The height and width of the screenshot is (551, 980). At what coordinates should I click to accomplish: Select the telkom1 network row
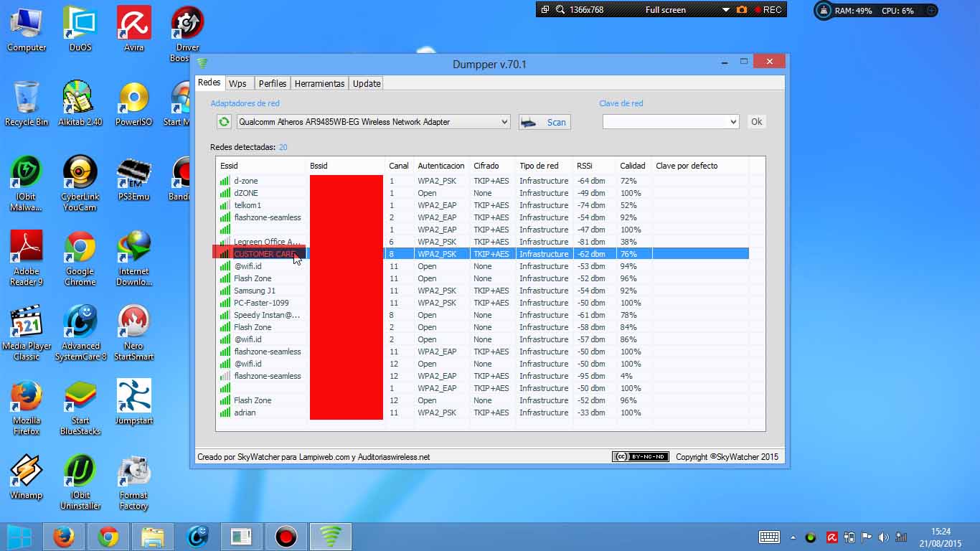pyautogui.click(x=483, y=205)
